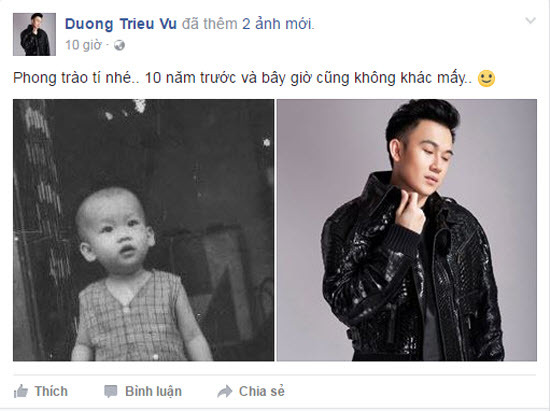Screen dimensions: 550x411
Task: Like the post with the Thích label
Action: point(51,391)
